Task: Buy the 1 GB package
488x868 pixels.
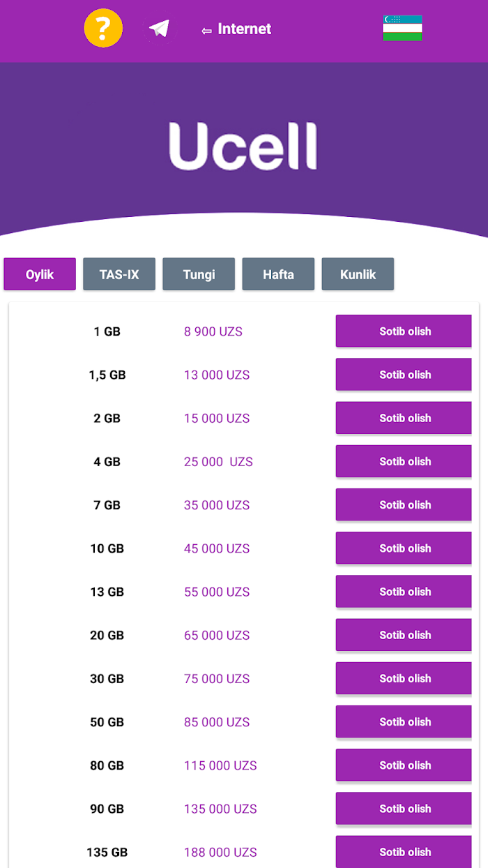Action: pos(404,331)
